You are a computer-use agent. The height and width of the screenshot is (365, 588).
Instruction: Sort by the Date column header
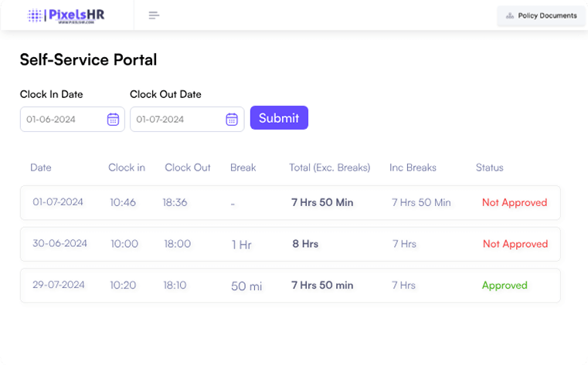coord(41,167)
